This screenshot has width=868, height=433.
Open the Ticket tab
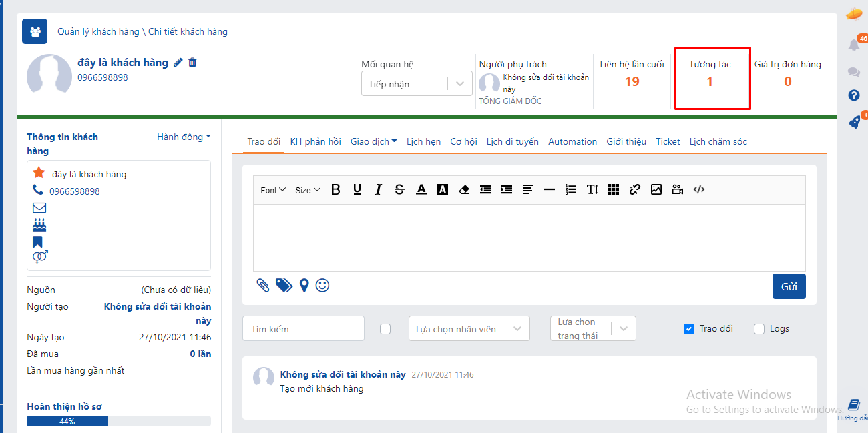pyautogui.click(x=668, y=141)
